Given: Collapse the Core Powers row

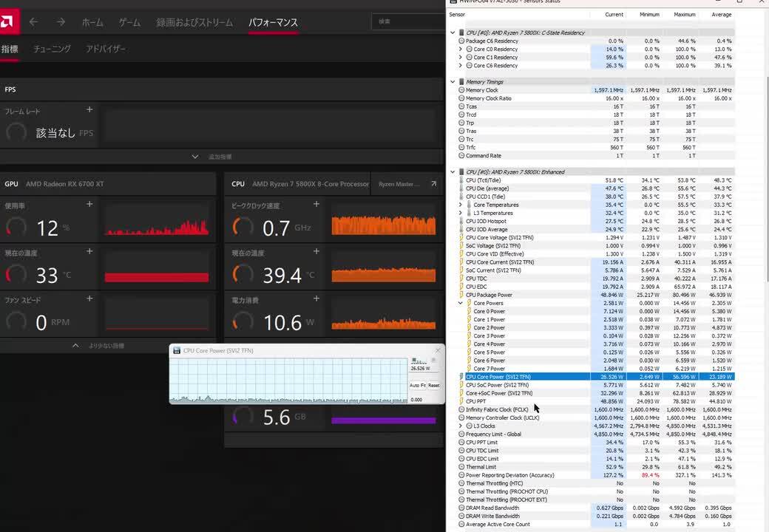Looking at the screenshot, I should click(x=461, y=303).
